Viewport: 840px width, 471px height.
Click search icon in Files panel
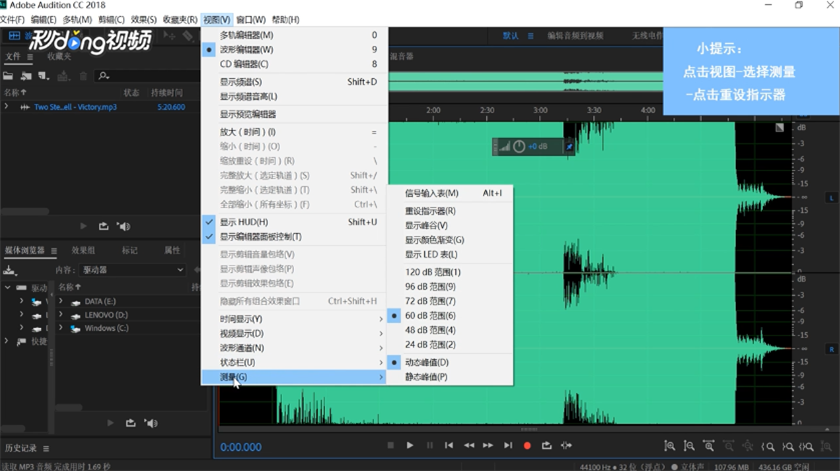[103, 76]
